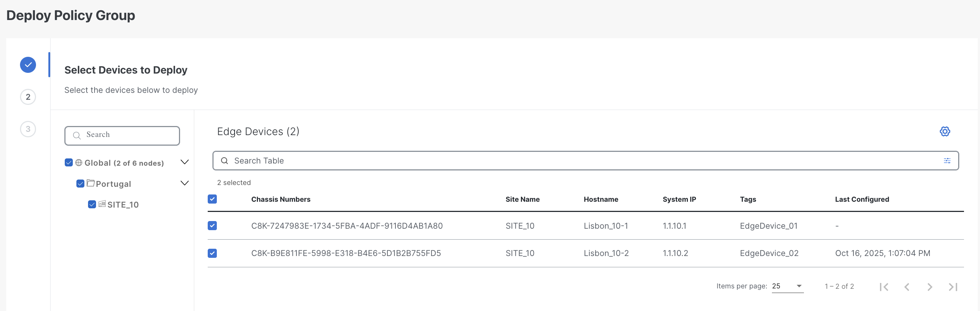Open the Items per page dropdown
980x311 pixels.
point(787,286)
